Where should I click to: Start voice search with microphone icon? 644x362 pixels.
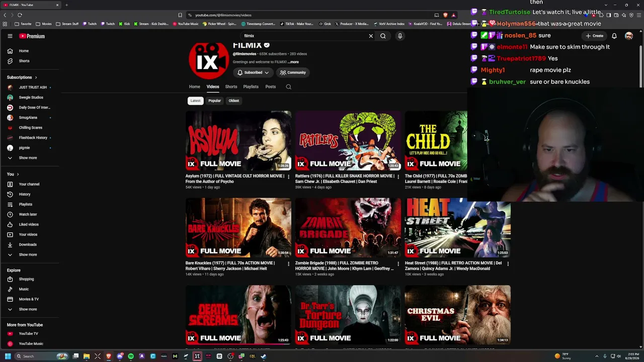[x=400, y=36]
